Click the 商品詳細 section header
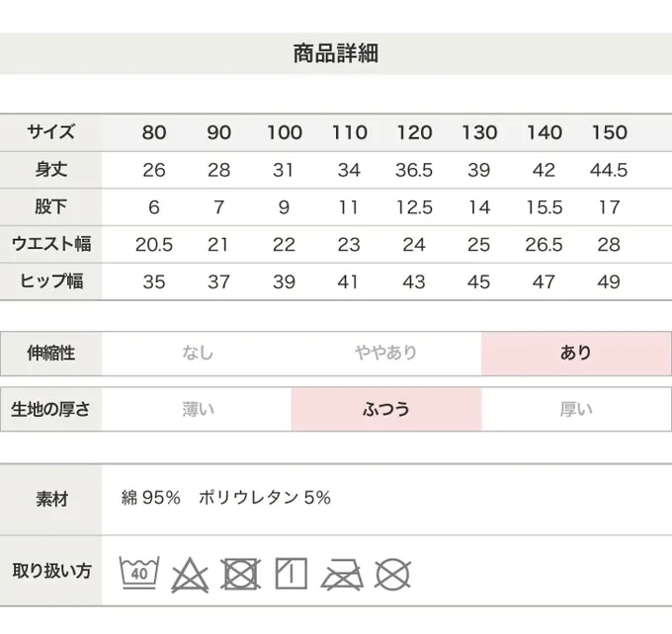This screenshot has height=634, width=672. pos(336,53)
